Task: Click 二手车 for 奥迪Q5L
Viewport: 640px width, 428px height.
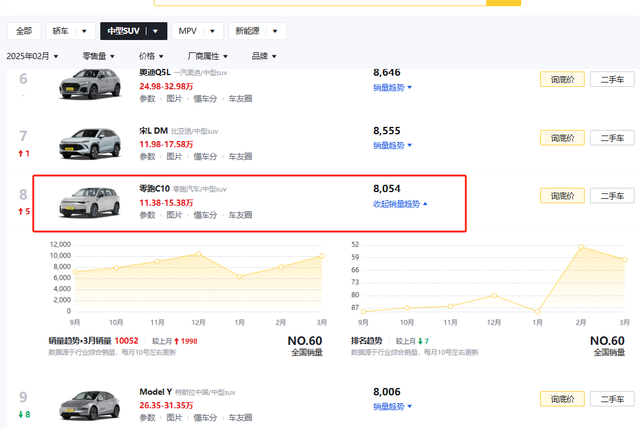Action: click(x=612, y=80)
